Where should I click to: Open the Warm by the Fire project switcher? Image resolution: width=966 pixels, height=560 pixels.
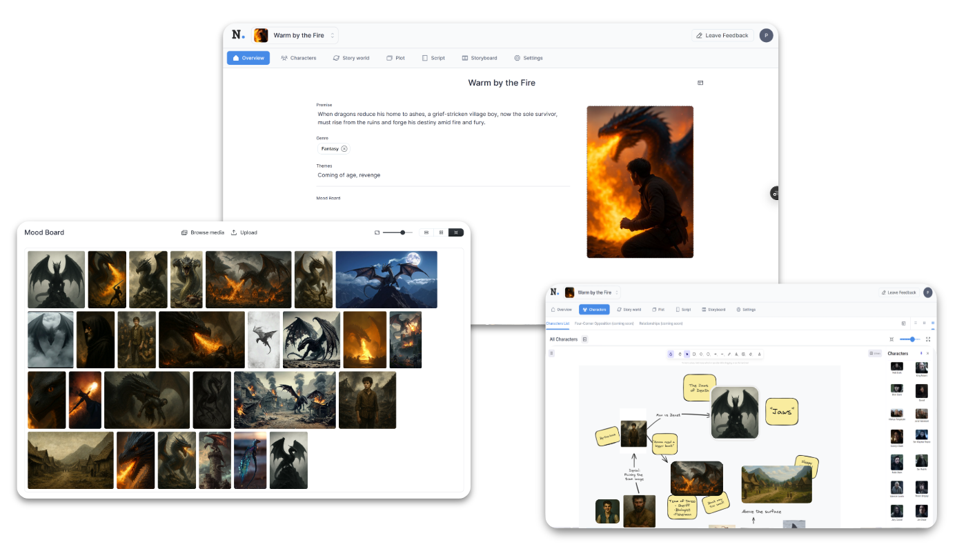click(295, 35)
